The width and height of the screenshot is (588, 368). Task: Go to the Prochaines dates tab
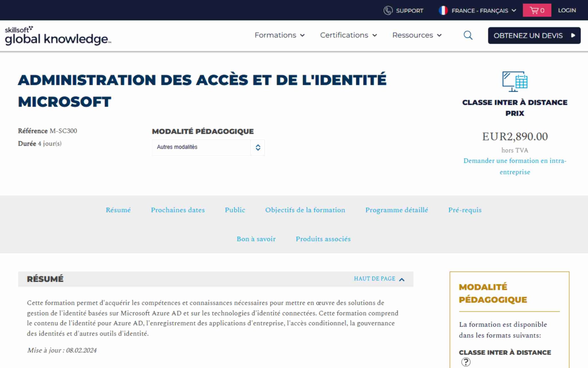pos(178,210)
